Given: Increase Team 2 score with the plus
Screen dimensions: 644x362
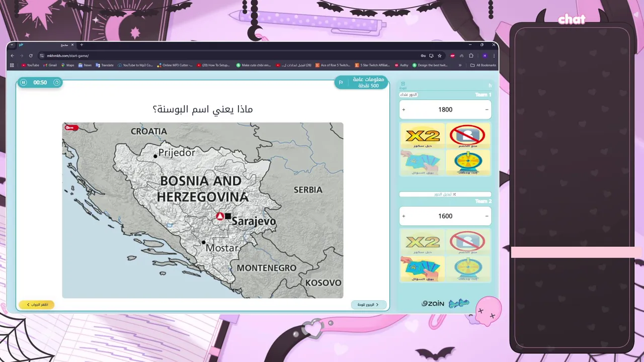Looking at the screenshot, I should pyautogui.click(x=404, y=216).
